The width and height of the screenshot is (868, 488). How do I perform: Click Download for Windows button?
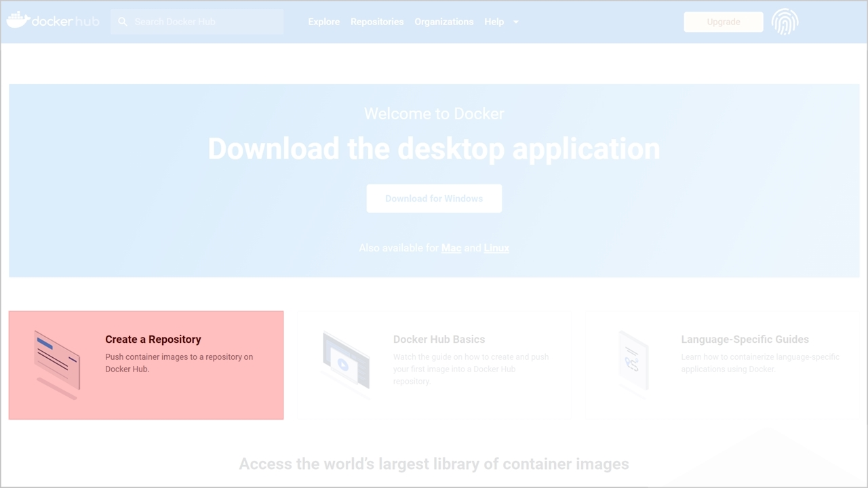(434, 199)
